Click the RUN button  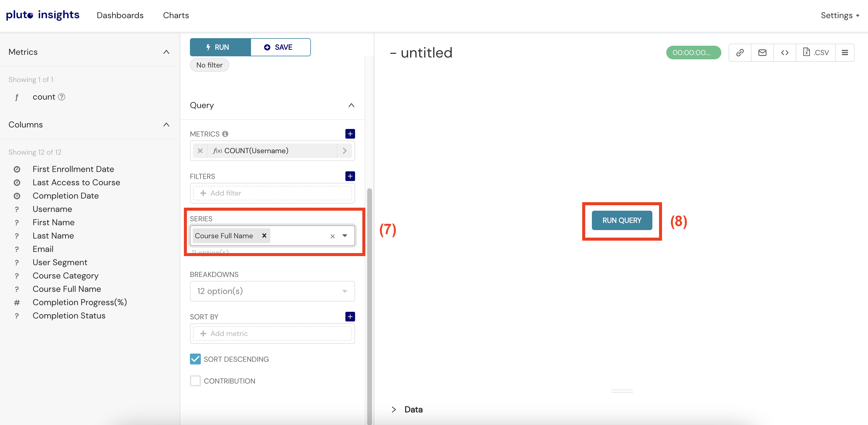pyautogui.click(x=220, y=47)
